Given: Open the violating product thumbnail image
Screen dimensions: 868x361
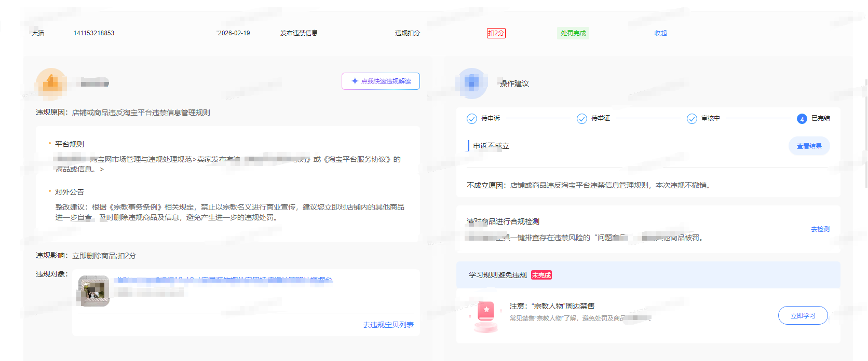Looking at the screenshot, I should (x=93, y=291).
